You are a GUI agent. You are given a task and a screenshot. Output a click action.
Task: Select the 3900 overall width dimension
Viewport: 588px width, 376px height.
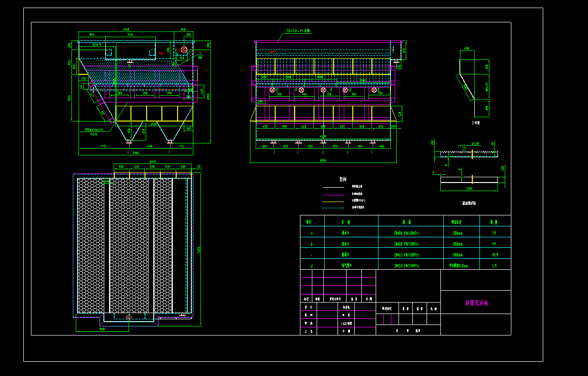pos(135,153)
